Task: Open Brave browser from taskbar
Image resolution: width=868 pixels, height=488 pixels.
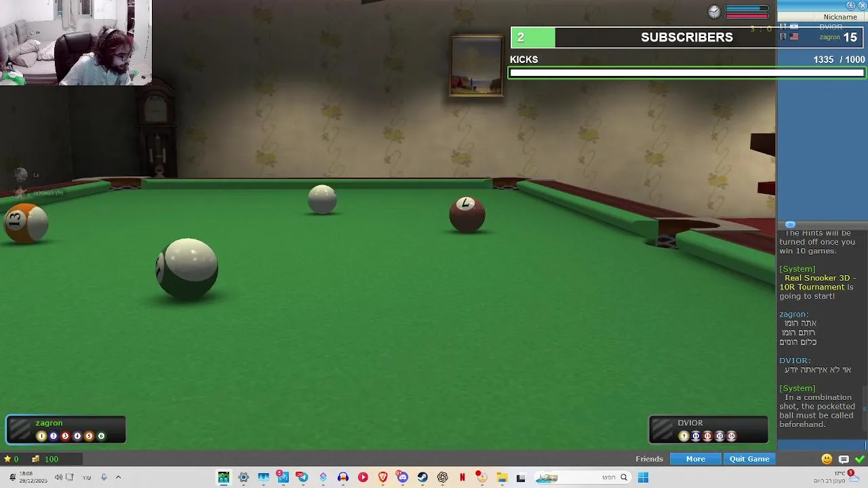Action: point(382,477)
